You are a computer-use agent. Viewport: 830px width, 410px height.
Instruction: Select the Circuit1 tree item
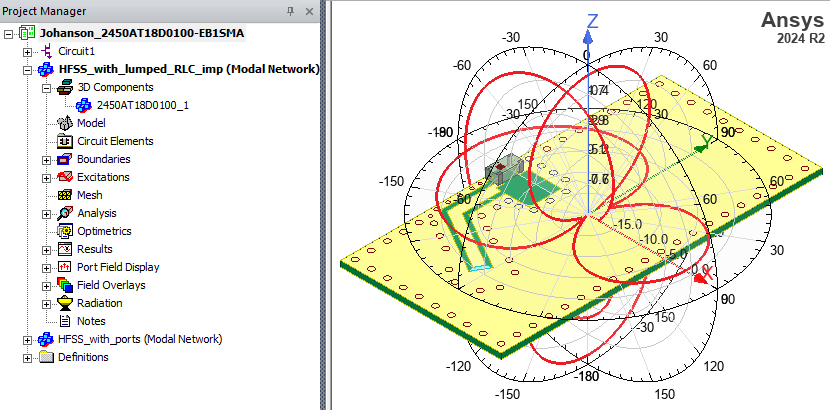tap(76, 51)
